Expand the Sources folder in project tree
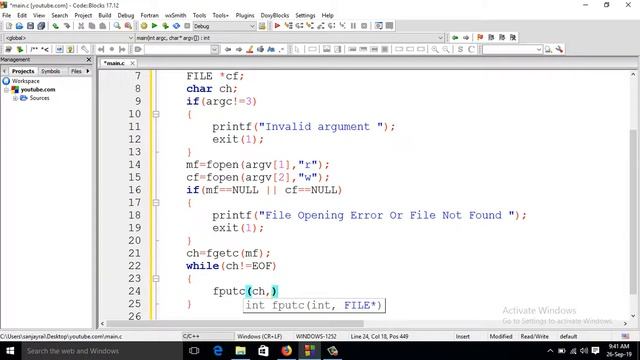The width and height of the screenshot is (640, 360). coord(15,98)
